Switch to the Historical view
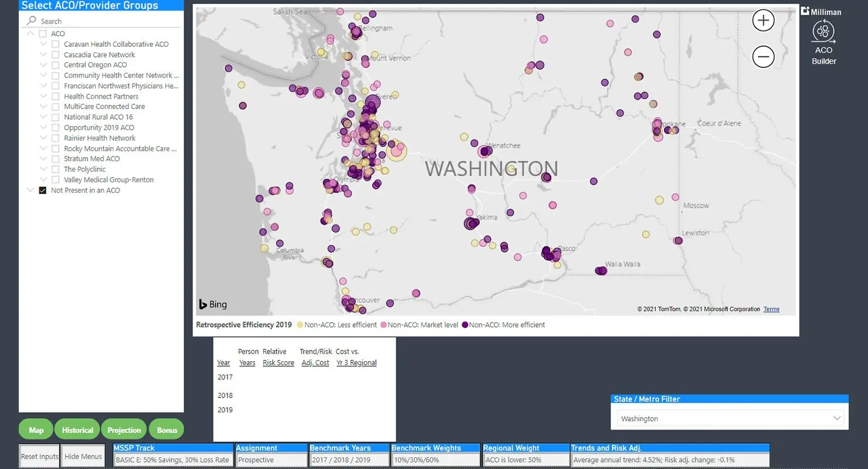 click(77, 430)
